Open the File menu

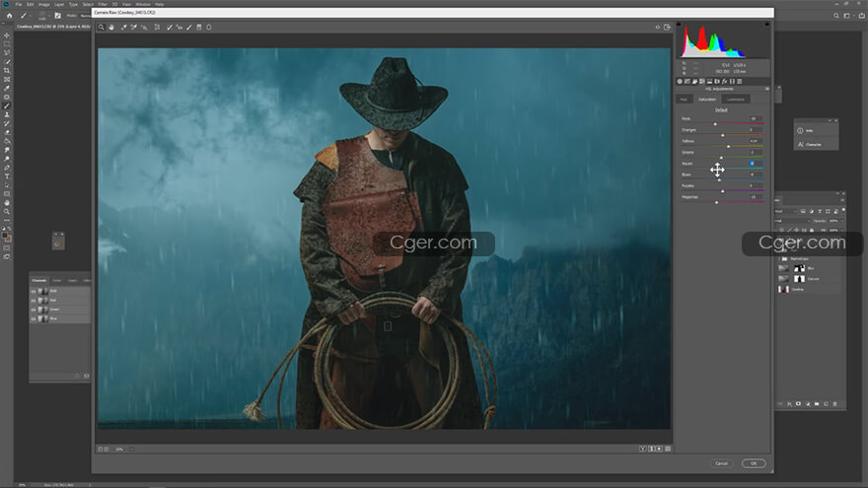point(19,4)
